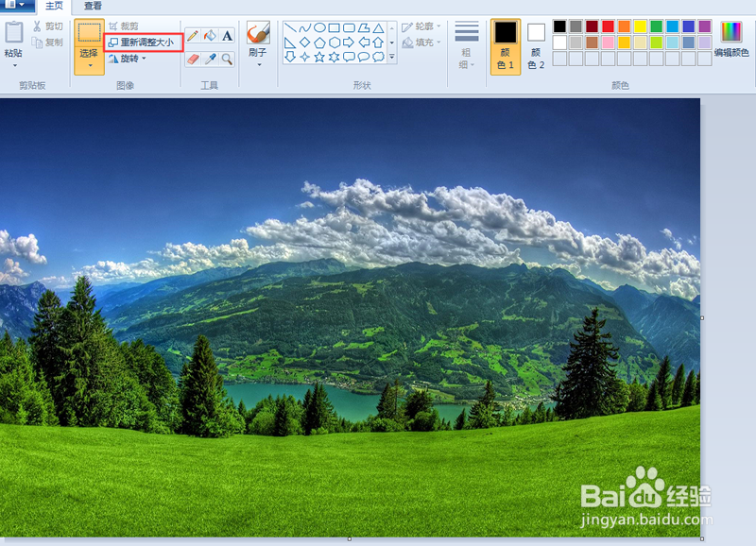Open the Size (粗细) line thickness dropdown
Image resolution: width=756 pixels, height=546 pixels.
[x=466, y=45]
